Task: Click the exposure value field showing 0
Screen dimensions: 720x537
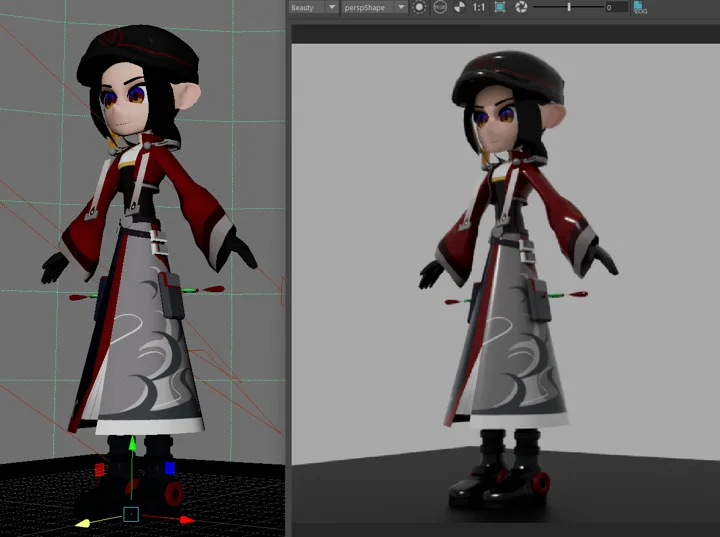Action: pos(616,7)
